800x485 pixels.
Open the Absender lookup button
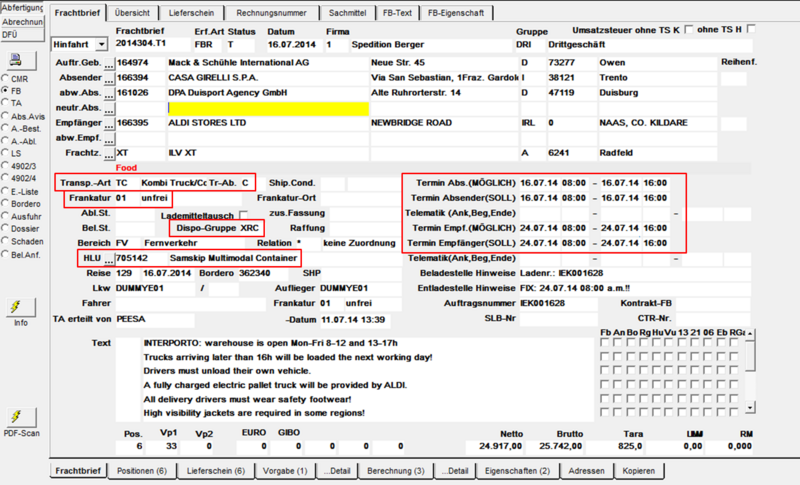109,79
